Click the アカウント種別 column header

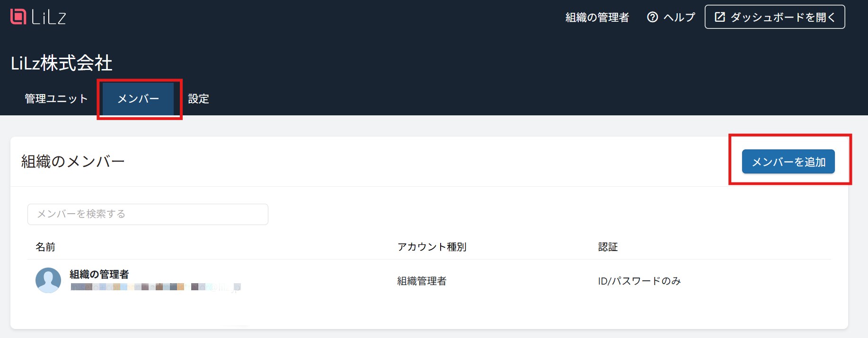pos(432,247)
